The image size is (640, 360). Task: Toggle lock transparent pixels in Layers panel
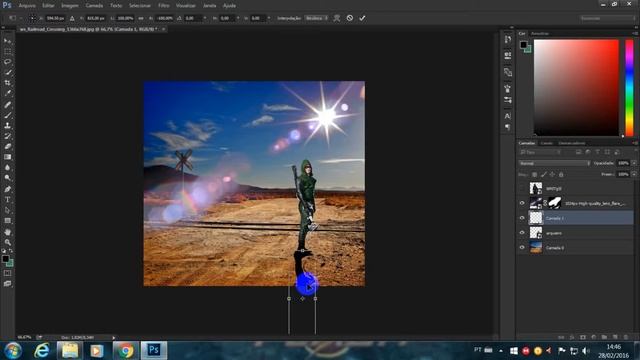click(534, 175)
